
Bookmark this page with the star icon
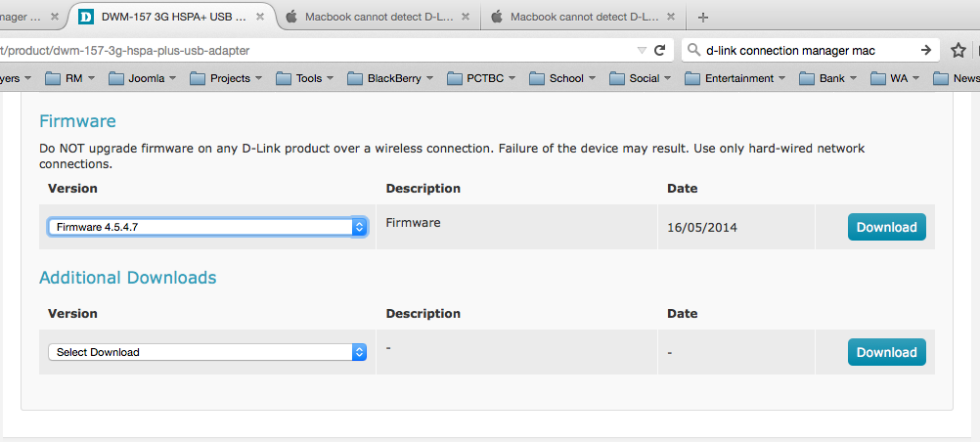(958, 50)
